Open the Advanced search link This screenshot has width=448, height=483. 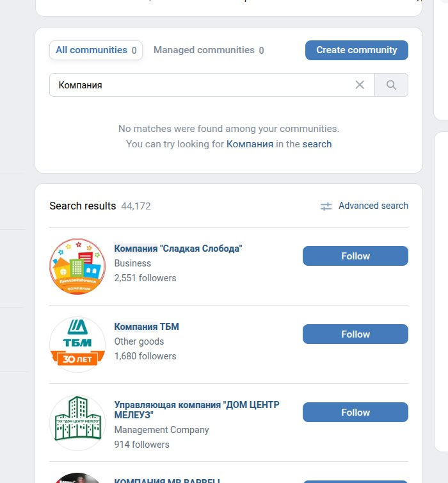click(x=373, y=206)
